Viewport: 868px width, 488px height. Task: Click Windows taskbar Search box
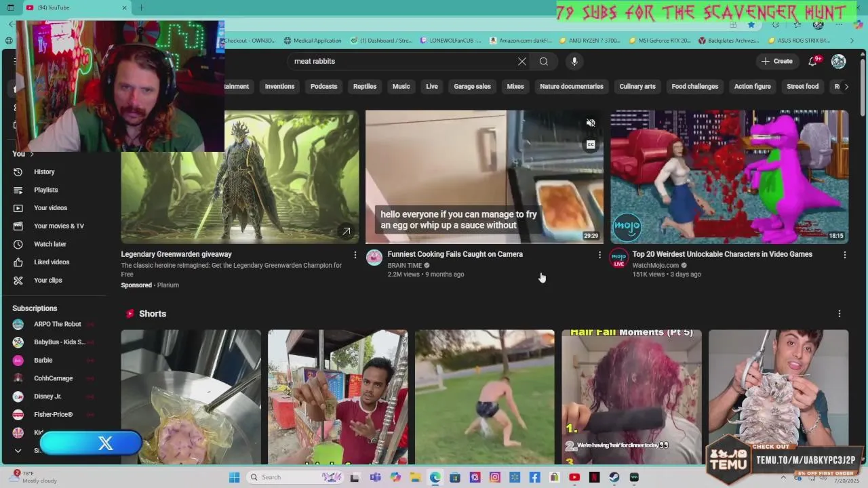[x=294, y=477]
